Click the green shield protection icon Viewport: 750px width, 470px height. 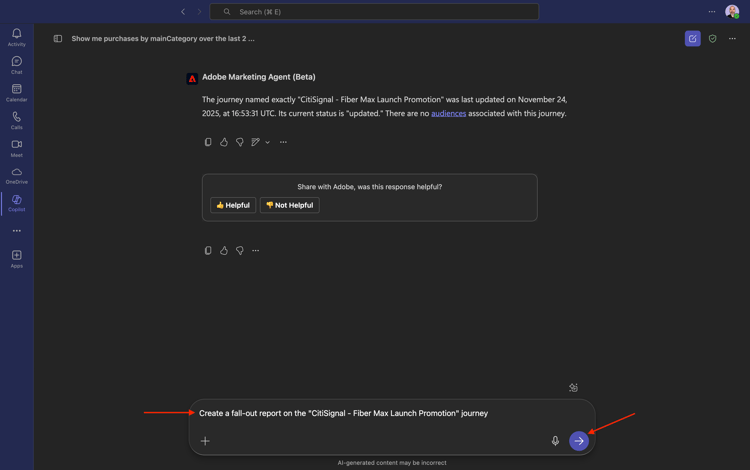(x=713, y=39)
